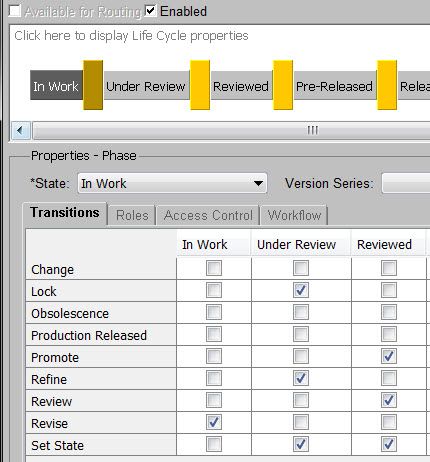
Task: Switch to the Roles tab
Action: 132,215
